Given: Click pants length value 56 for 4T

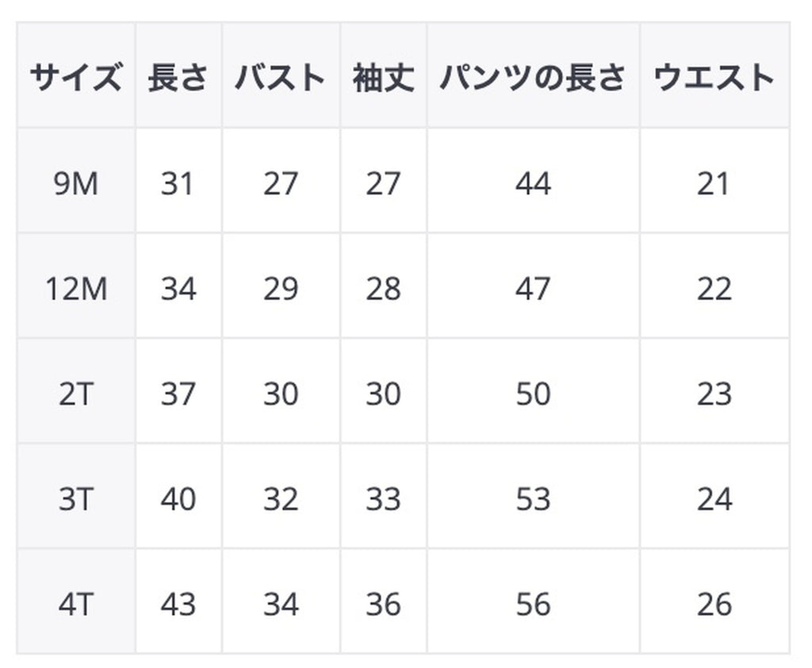Looking at the screenshot, I should 532,605.
